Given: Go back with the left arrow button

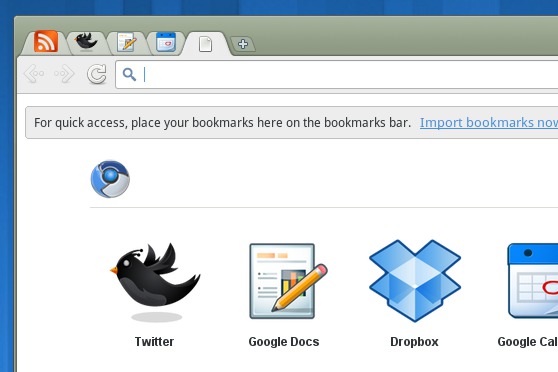Looking at the screenshot, I should (34, 74).
